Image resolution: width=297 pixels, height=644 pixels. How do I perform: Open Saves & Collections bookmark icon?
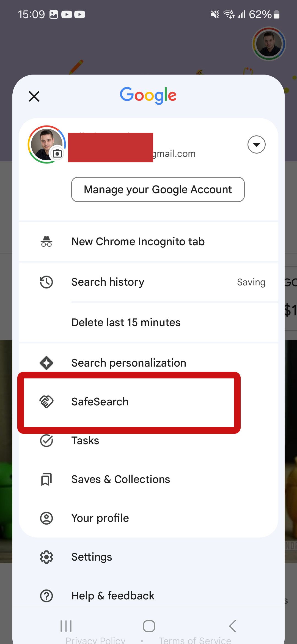click(46, 479)
